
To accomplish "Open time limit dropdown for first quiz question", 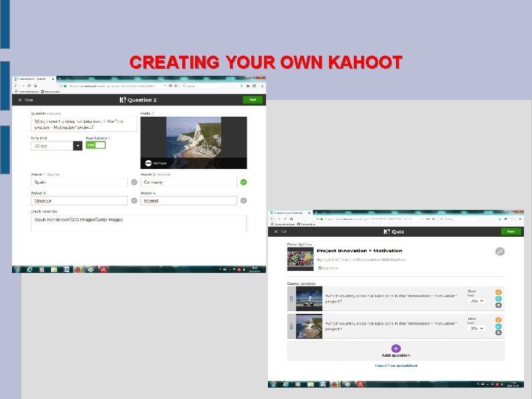I will [476, 301].
